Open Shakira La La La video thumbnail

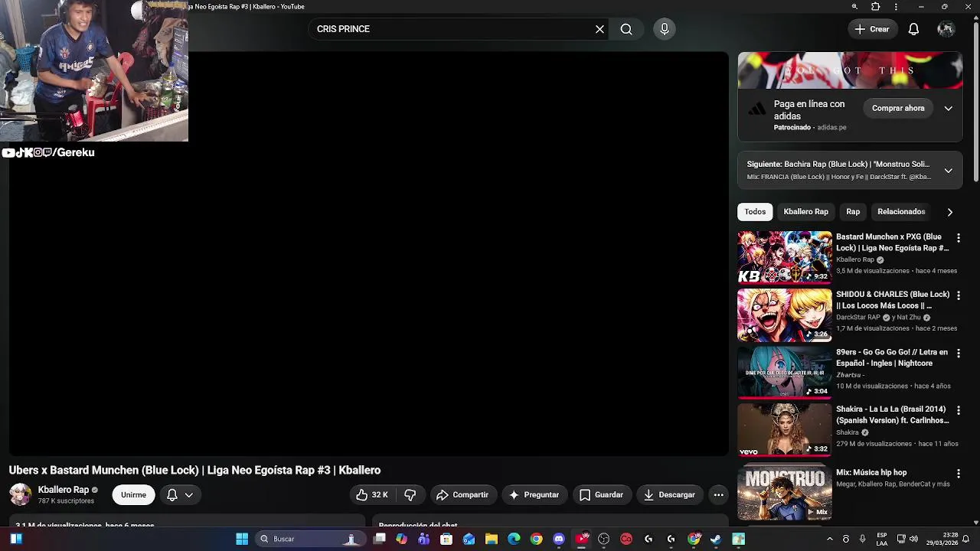pos(784,429)
